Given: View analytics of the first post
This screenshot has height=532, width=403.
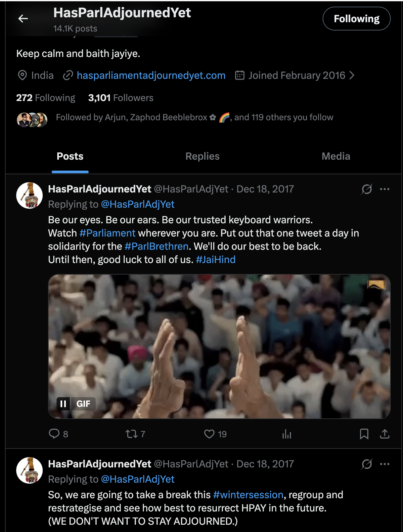Looking at the screenshot, I should (287, 434).
